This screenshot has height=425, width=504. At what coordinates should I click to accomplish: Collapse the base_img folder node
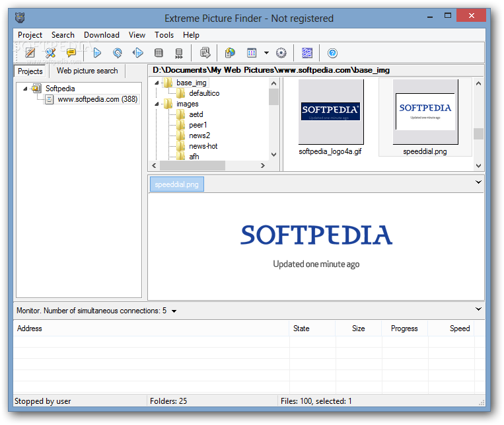point(157,83)
